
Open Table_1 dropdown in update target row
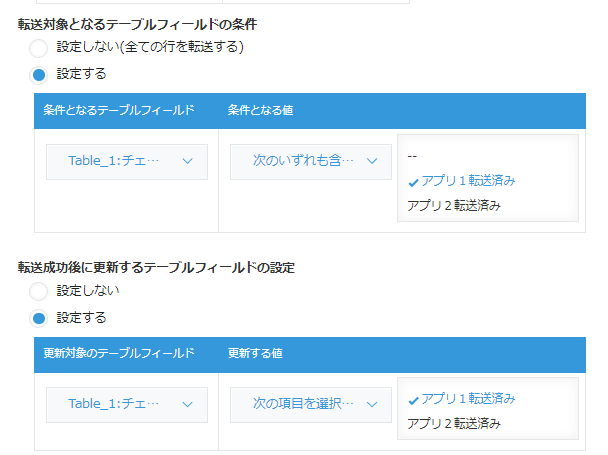click(126, 404)
